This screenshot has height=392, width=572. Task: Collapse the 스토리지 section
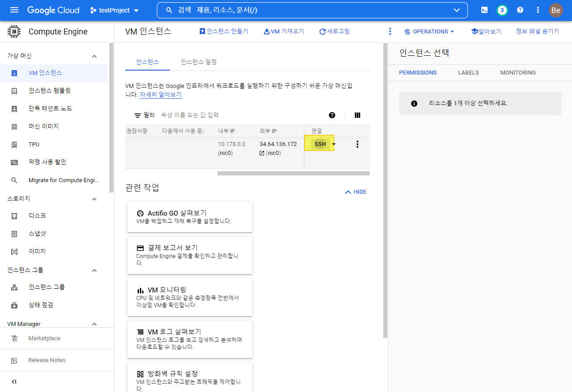(94, 199)
